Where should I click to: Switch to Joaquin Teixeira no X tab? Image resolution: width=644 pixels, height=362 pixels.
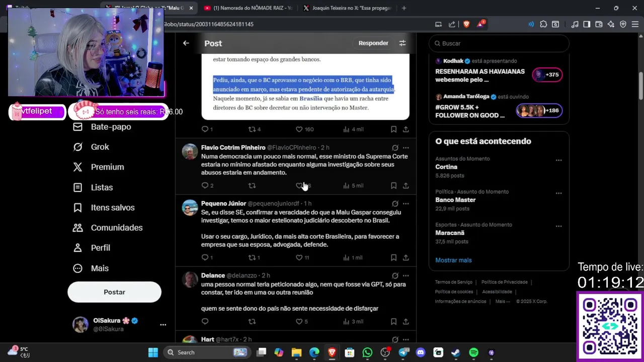tap(347, 8)
